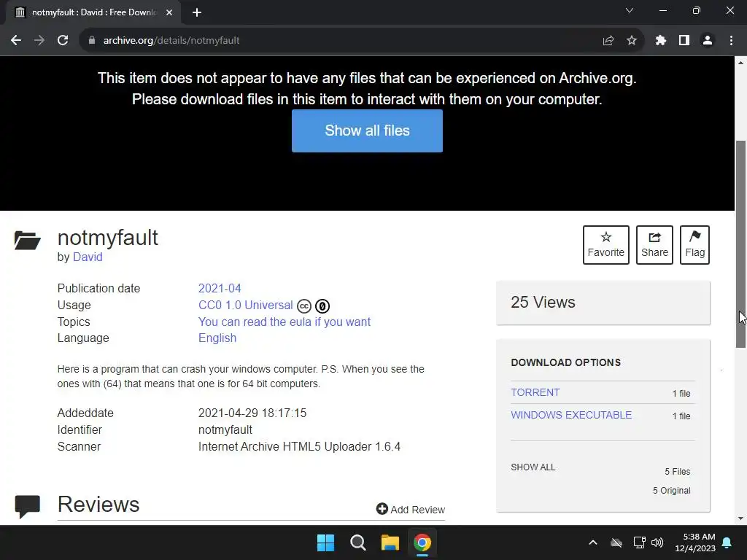The image size is (747, 560).
Task: Show hidden system tray icons
Action: pyautogui.click(x=593, y=542)
